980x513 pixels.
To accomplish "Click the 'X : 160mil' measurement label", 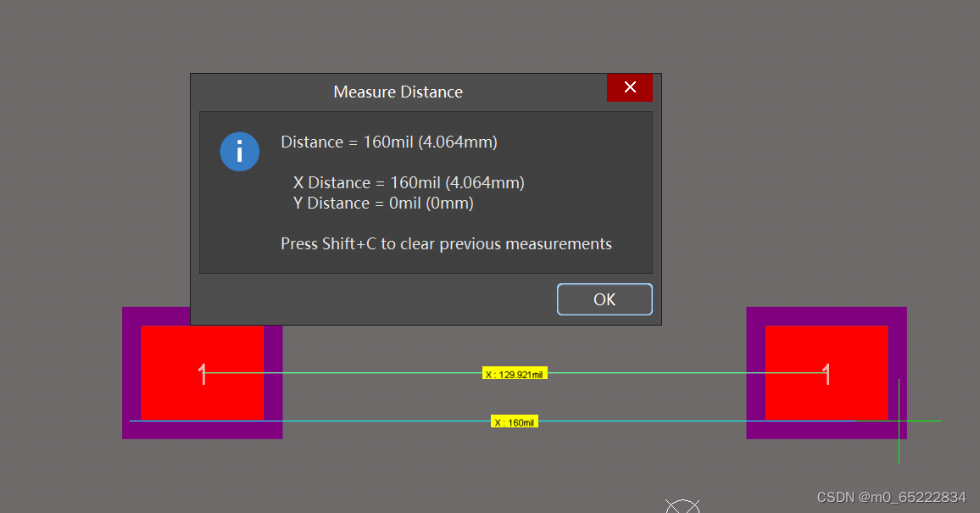I will point(514,421).
